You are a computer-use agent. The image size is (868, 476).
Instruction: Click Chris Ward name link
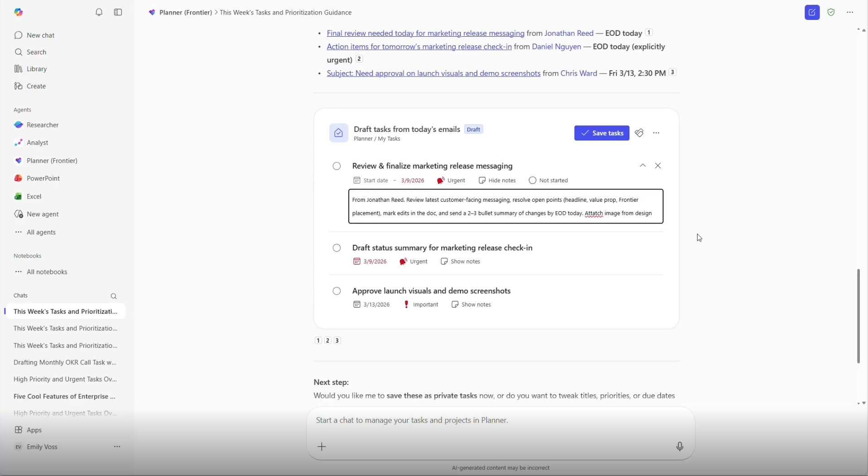coord(579,73)
